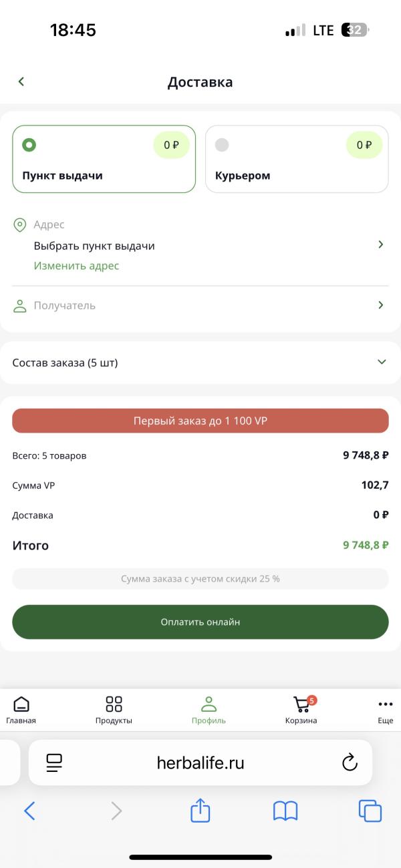This screenshot has height=868, width=401.
Task: Open pickup point selection chevron
Action: 381,245
